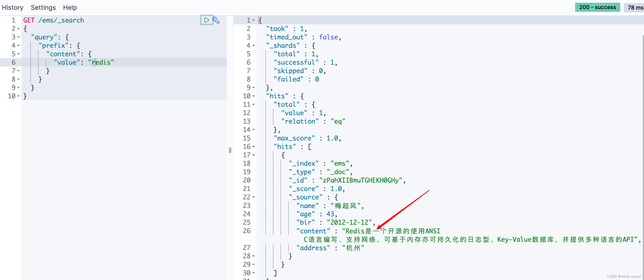Click the 200 - success status badge
This screenshot has height=280, width=644.
pos(597,7)
